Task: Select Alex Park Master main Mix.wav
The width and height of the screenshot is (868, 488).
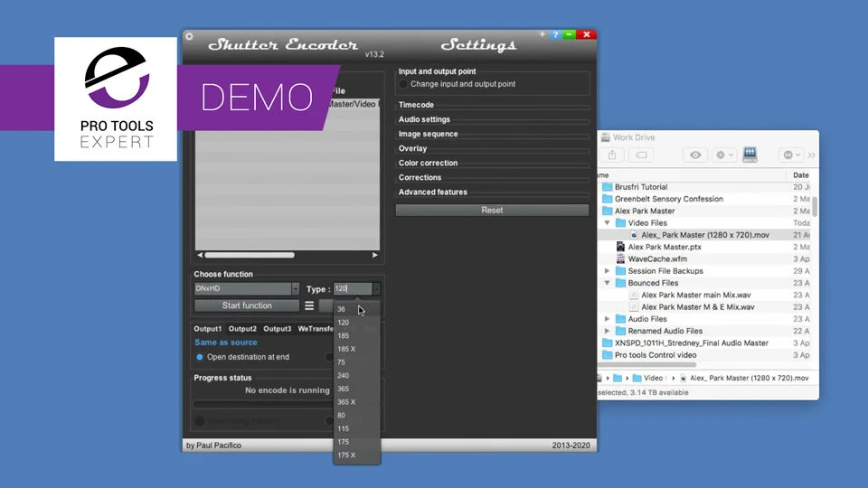Action: pos(696,295)
